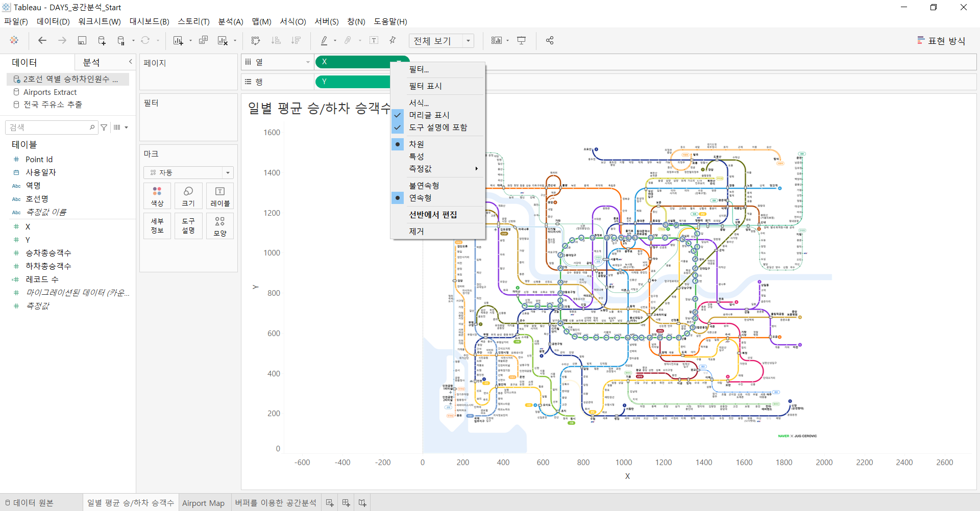
Task: Toggle 도구 설명에 포함 option
Action: pos(437,127)
